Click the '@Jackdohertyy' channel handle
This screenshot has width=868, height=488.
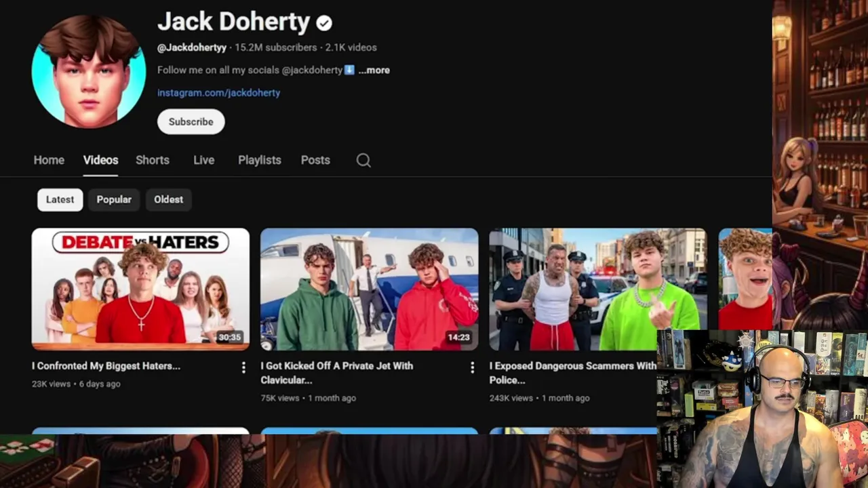(x=192, y=47)
